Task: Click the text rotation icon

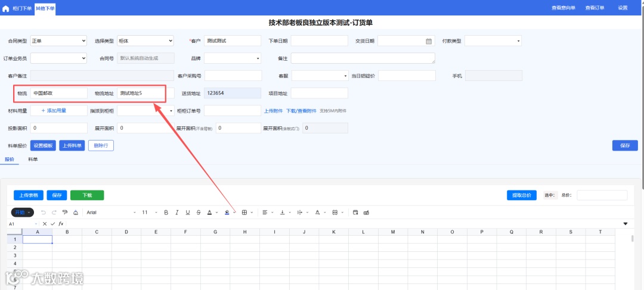Action: point(317,212)
